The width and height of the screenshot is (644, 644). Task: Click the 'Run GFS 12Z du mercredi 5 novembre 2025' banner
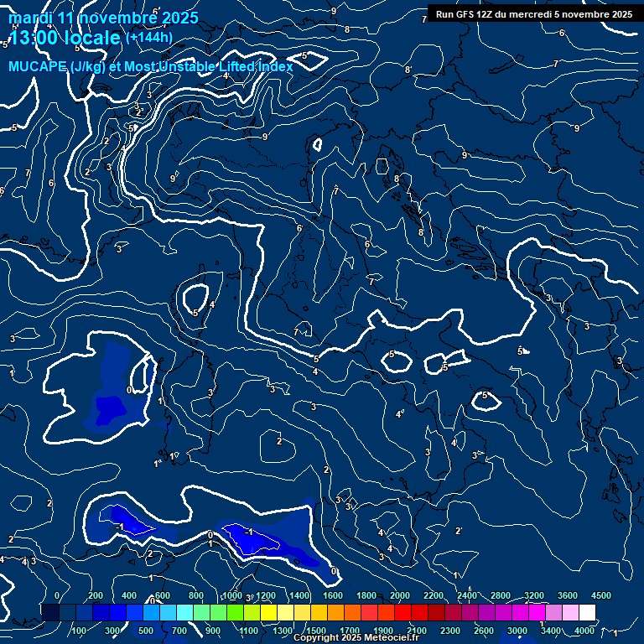click(x=534, y=14)
